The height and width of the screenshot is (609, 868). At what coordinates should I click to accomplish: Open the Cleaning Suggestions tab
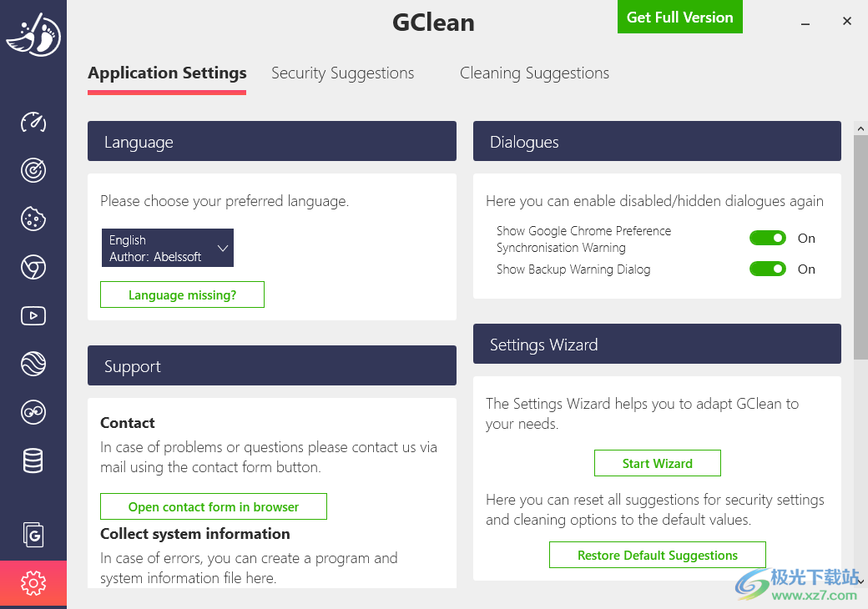point(534,73)
